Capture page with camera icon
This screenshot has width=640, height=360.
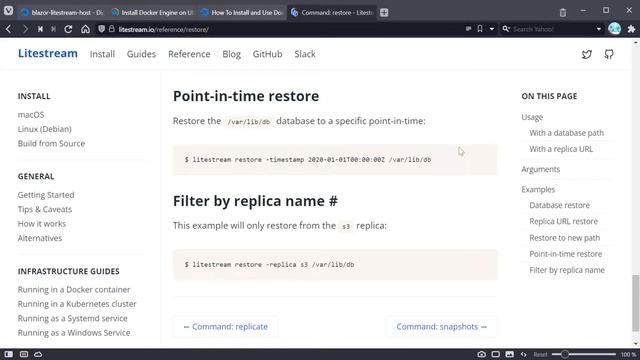[482, 354]
